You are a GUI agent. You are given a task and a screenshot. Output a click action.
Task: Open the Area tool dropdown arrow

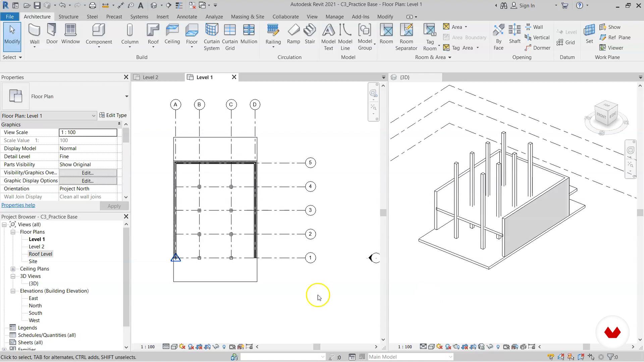466,27
